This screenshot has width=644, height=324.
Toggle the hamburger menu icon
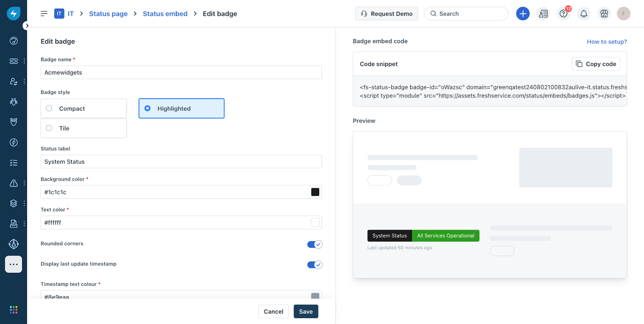coord(44,14)
